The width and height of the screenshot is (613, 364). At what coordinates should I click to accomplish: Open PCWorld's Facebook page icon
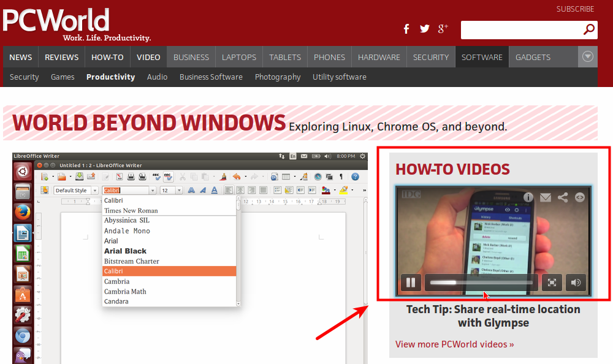(406, 29)
